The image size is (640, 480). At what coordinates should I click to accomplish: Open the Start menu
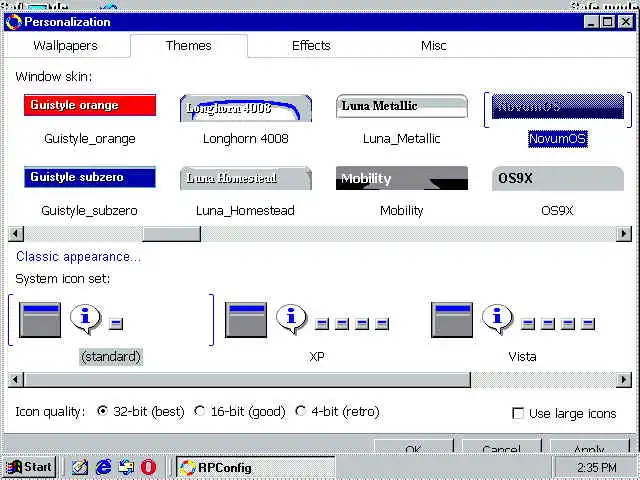pos(29,467)
